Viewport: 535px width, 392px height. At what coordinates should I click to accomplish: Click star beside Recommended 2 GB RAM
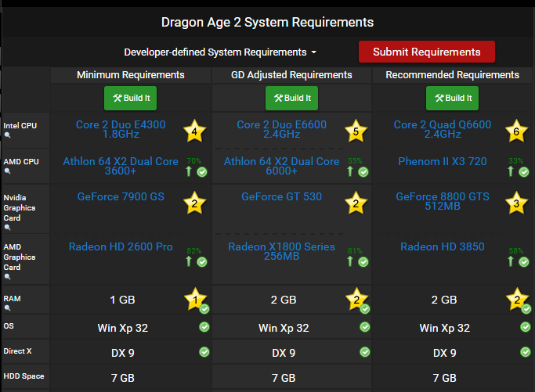coord(517,300)
